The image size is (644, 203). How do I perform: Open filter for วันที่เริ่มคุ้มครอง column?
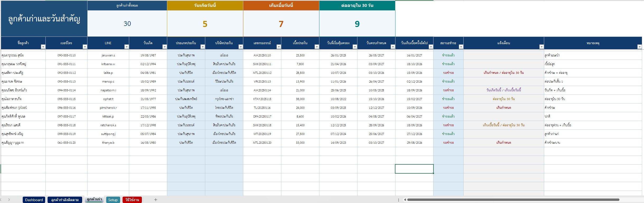point(355,47)
